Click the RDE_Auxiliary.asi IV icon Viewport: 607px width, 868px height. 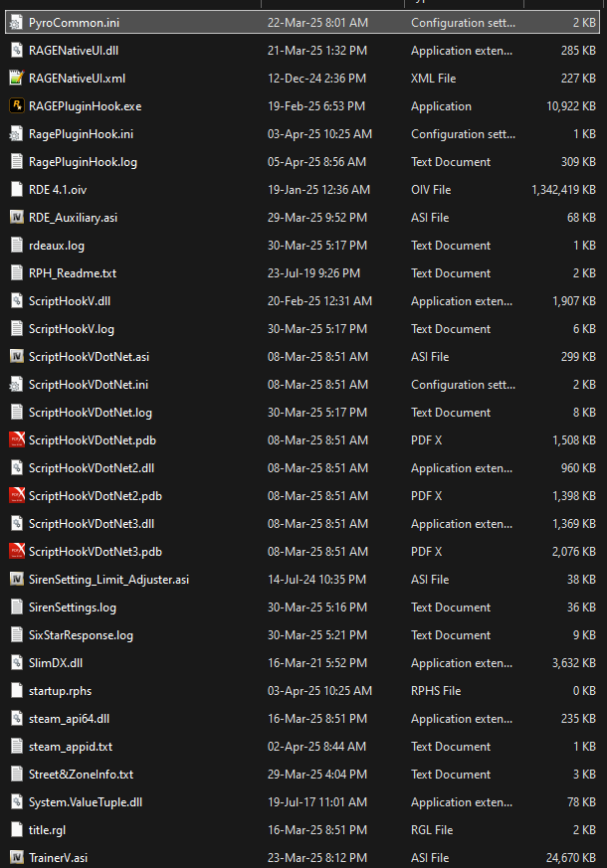click(17, 218)
